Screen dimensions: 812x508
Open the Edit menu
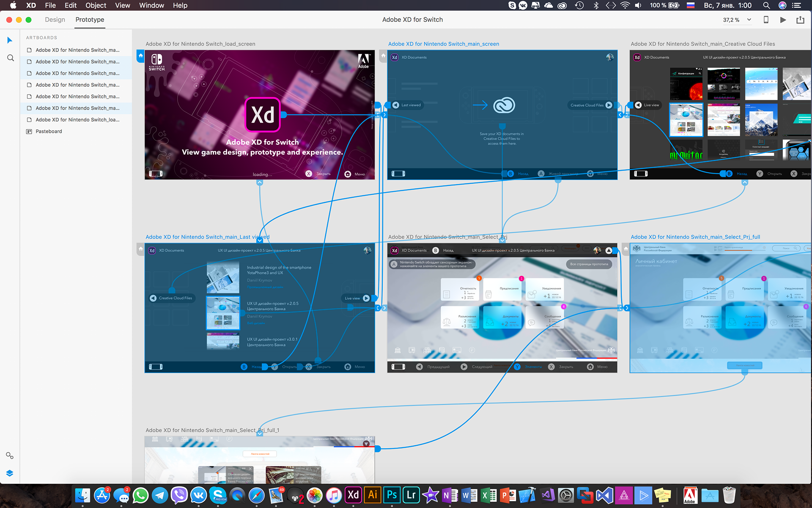(x=71, y=6)
